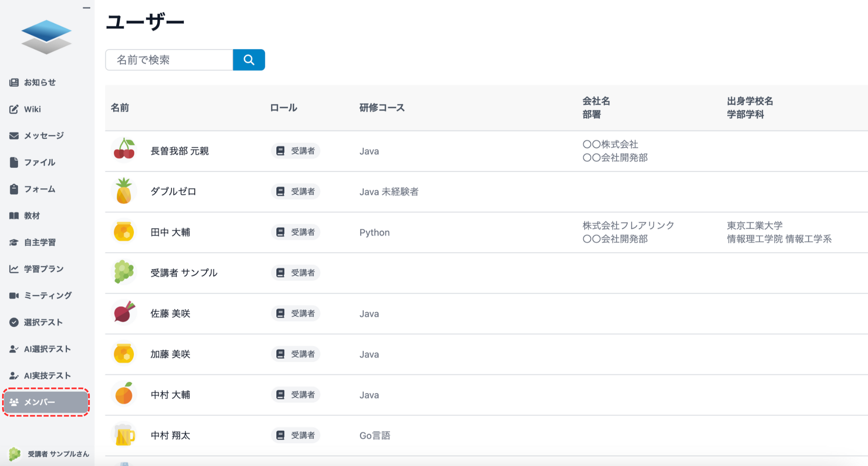The width and height of the screenshot is (868, 466).
Task: Select the highlighted メンバー sidebar item
Action: coord(46,402)
